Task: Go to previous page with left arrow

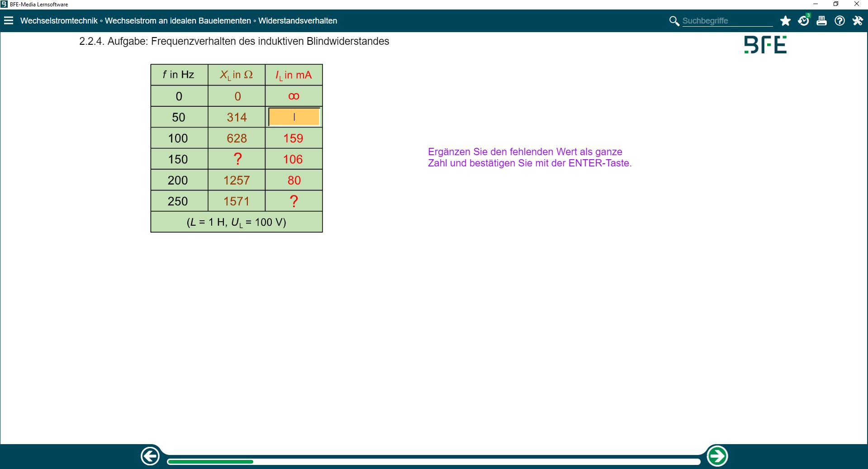Action: tap(150, 456)
